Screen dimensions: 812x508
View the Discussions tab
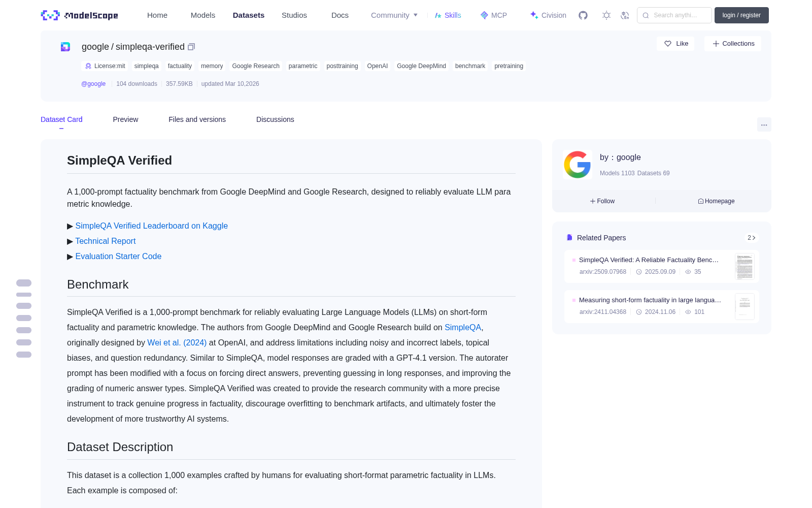click(x=275, y=119)
